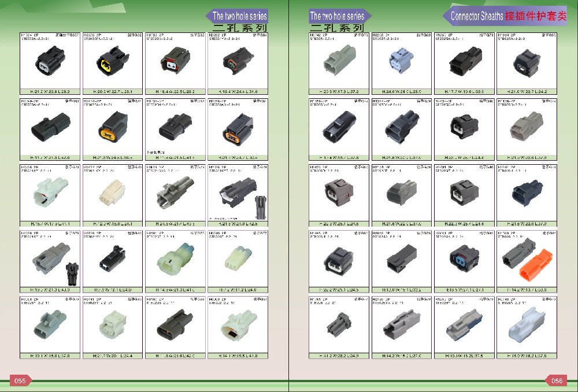Click the "H:21.0 W:22.7 L:24.2" dimension label

[527, 91]
